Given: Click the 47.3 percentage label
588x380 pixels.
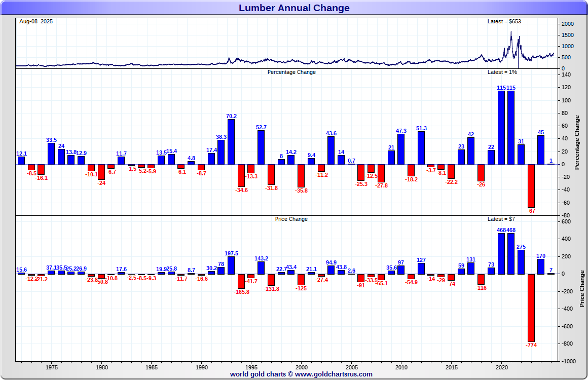Looking at the screenshot, I should tap(401, 131).
